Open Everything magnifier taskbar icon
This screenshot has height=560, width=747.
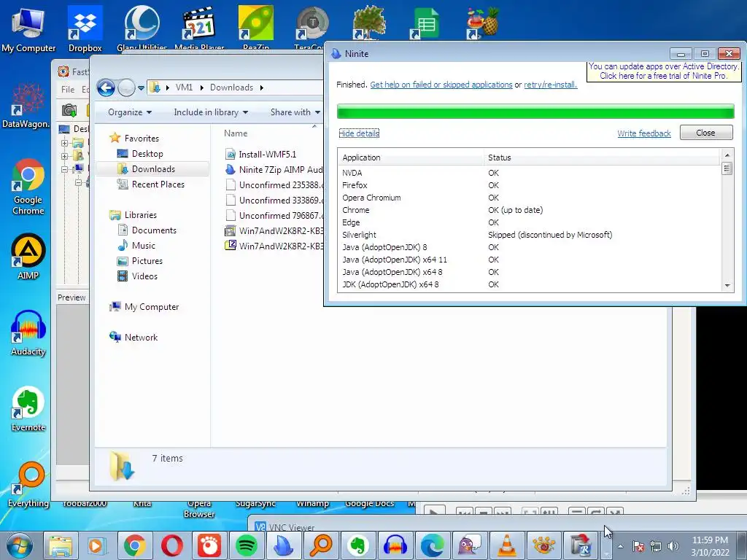[x=321, y=545]
